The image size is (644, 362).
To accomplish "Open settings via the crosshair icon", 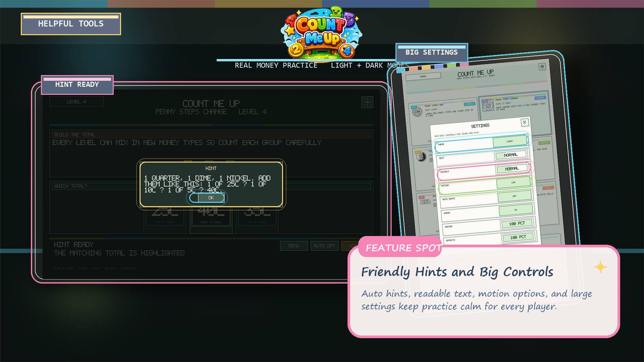I will pos(367,102).
